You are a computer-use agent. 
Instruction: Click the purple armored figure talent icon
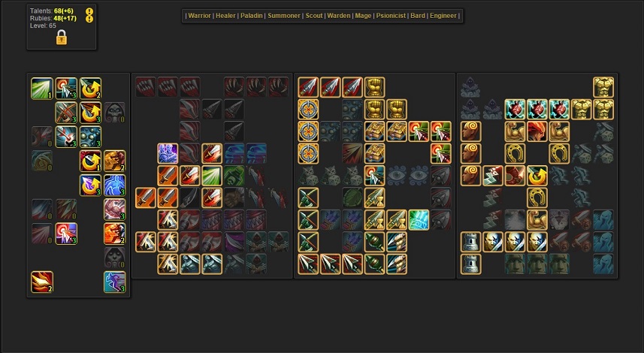tap(168, 153)
